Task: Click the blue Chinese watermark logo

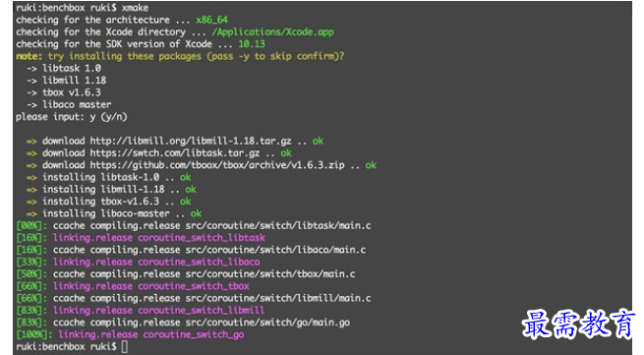Action: [579, 325]
